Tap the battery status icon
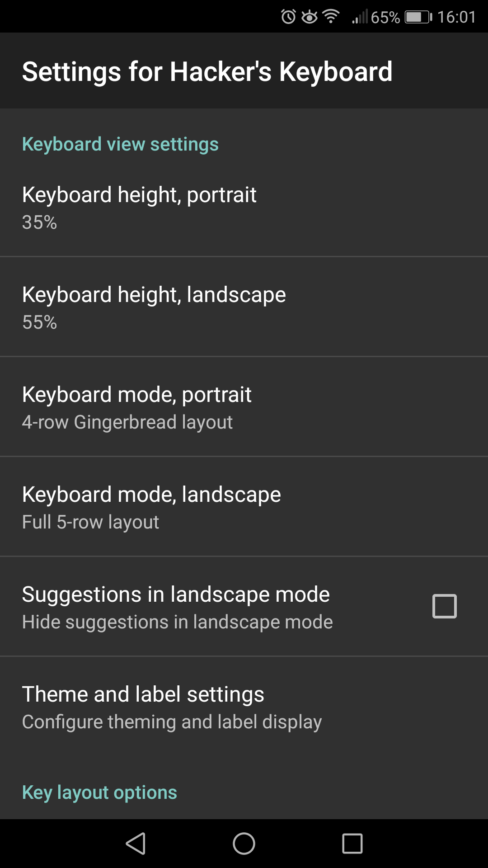This screenshot has width=488, height=868. (x=418, y=17)
